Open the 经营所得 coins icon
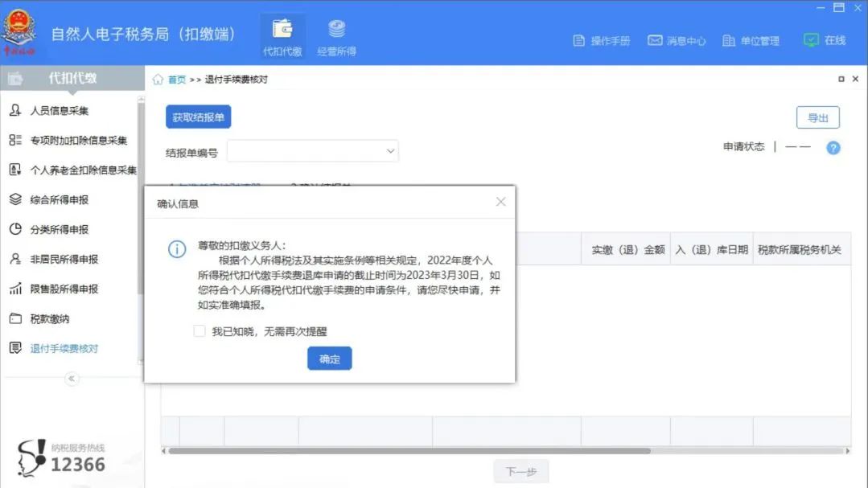The height and width of the screenshot is (488, 868). [x=336, y=29]
